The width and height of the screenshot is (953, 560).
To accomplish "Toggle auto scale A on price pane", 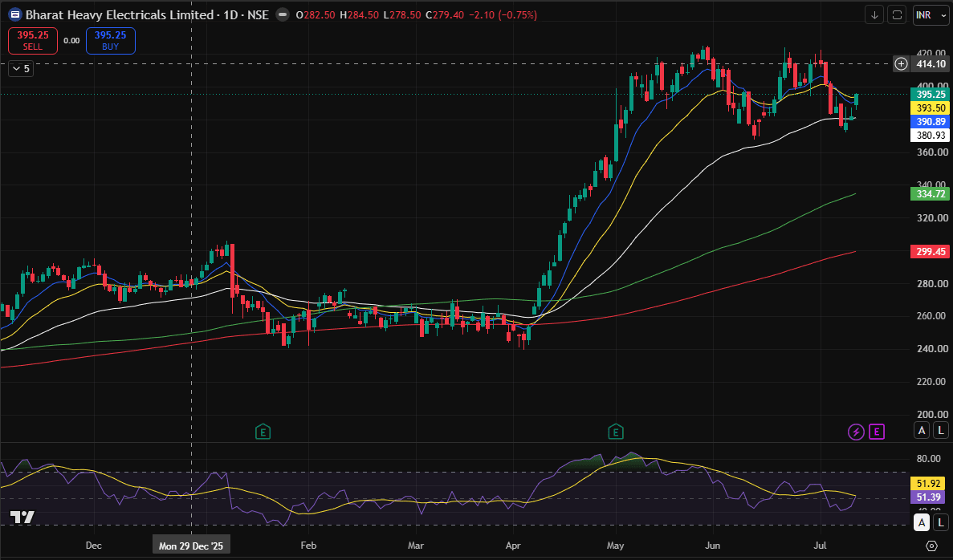I will point(922,430).
